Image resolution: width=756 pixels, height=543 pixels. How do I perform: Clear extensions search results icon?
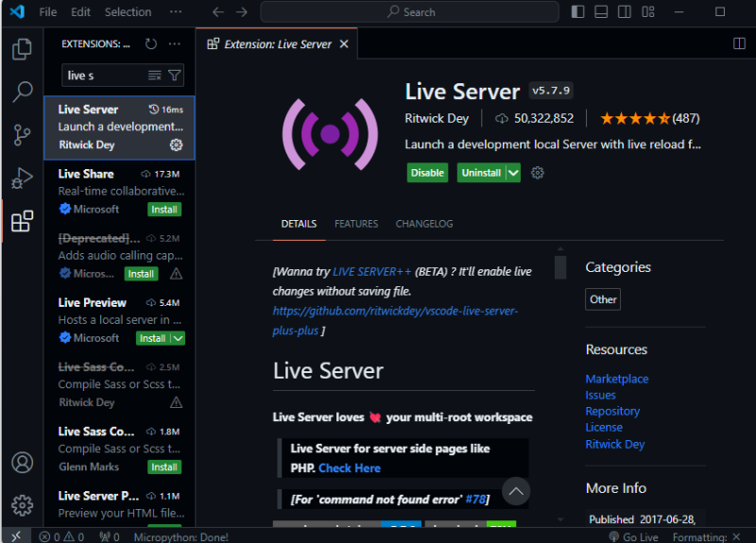(x=154, y=76)
